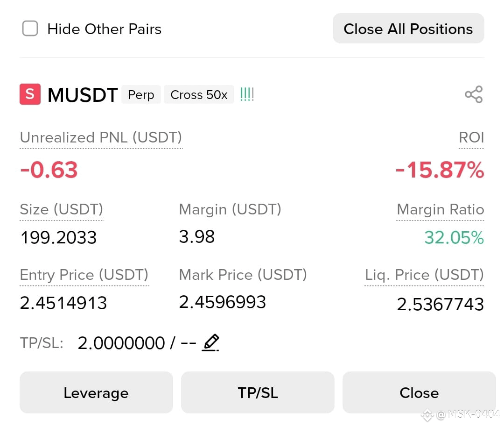Click the TP/SL button

click(258, 392)
